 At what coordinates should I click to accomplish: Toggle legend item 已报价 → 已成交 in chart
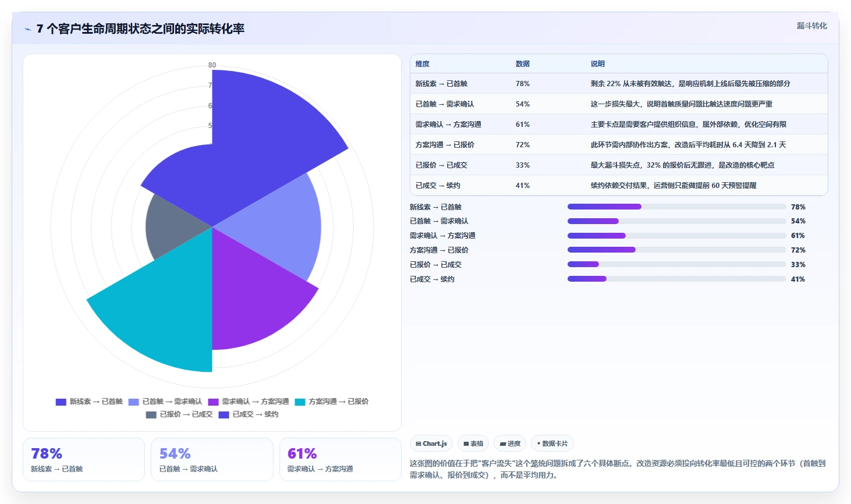tap(179, 414)
